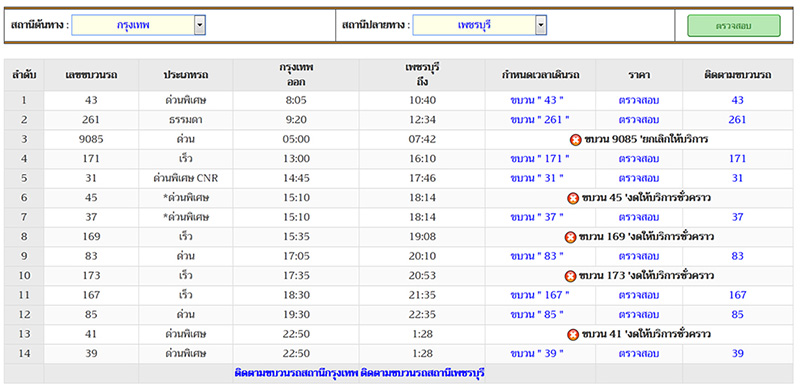Viewport: 800px width, 391px height.
Task: Track train 31 link in last column
Action: 737,178
